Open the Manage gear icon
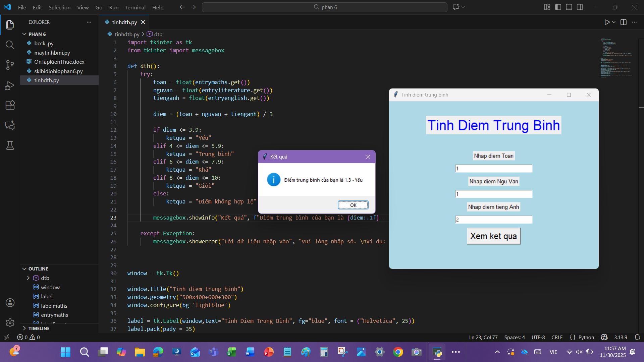The width and height of the screenshot is (644, 362). [x=10, y=322]
